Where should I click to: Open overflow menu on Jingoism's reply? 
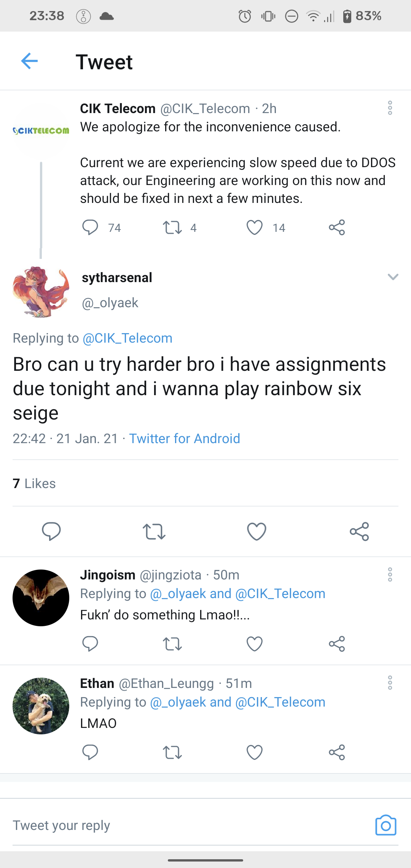[390, 574]
